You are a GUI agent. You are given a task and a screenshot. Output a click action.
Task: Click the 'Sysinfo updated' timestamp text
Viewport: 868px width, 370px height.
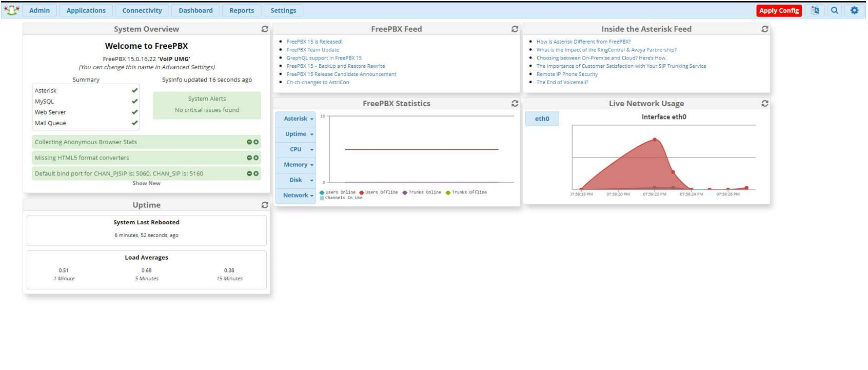pos(207,80)
